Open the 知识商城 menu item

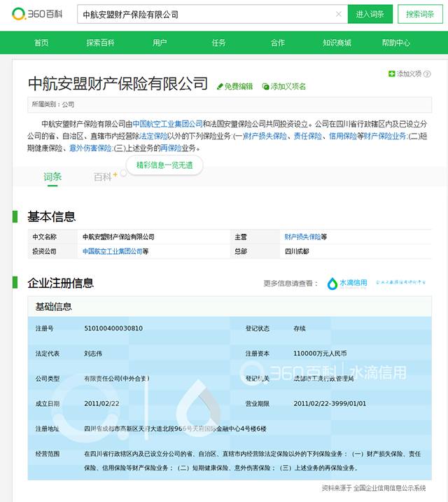(337, 43)
